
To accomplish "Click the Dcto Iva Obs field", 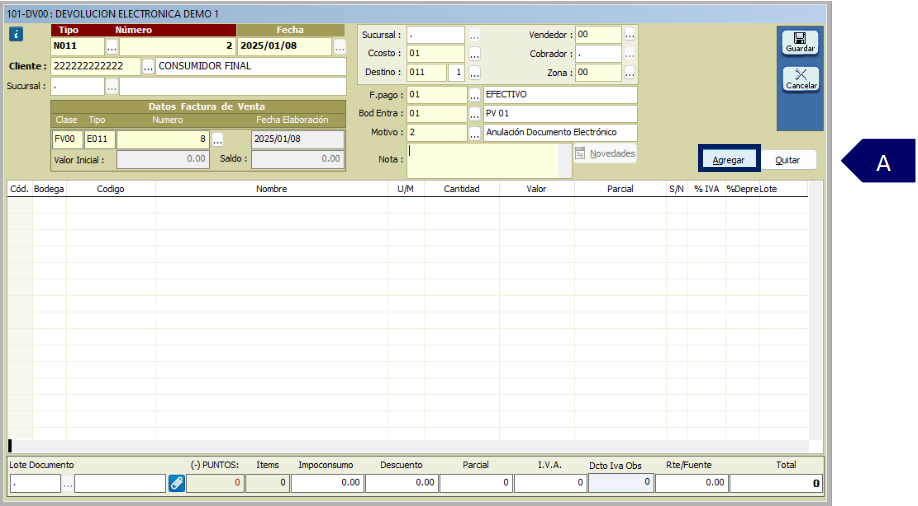I will tap(621, 482).
